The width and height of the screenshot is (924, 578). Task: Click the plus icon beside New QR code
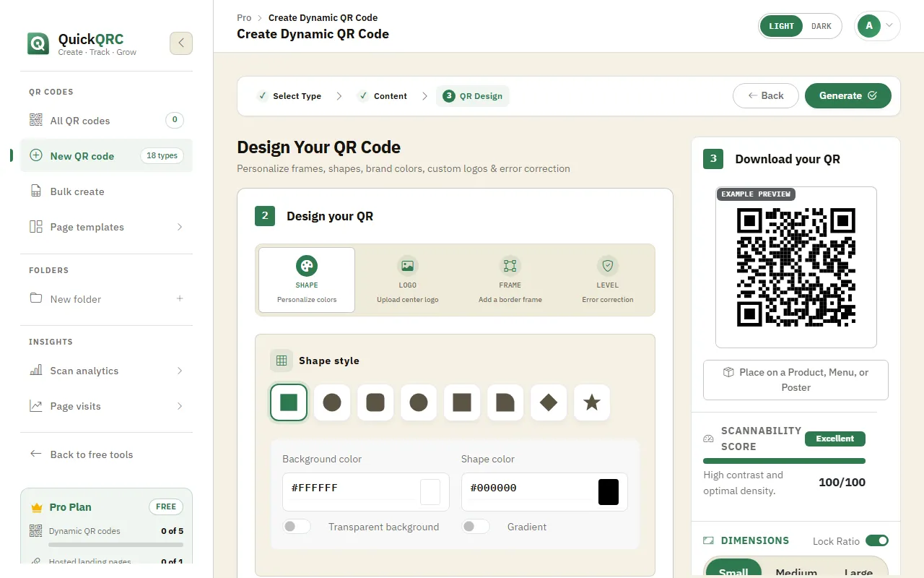[35, 156]
